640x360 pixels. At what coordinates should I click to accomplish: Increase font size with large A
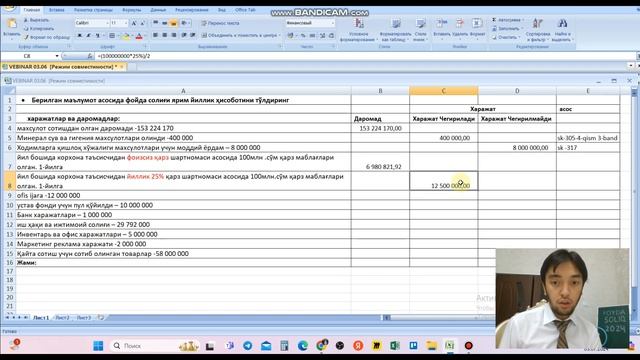[x=134, y=23]
